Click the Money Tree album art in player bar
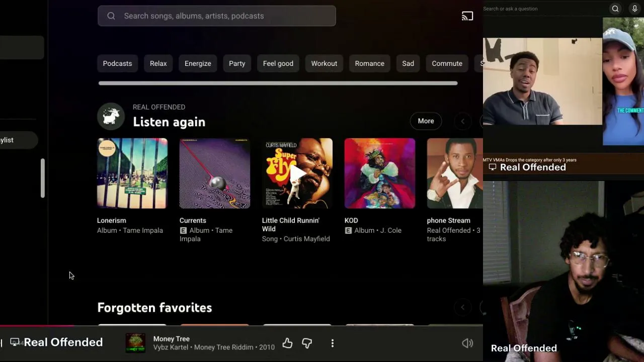 coord(135,343)
